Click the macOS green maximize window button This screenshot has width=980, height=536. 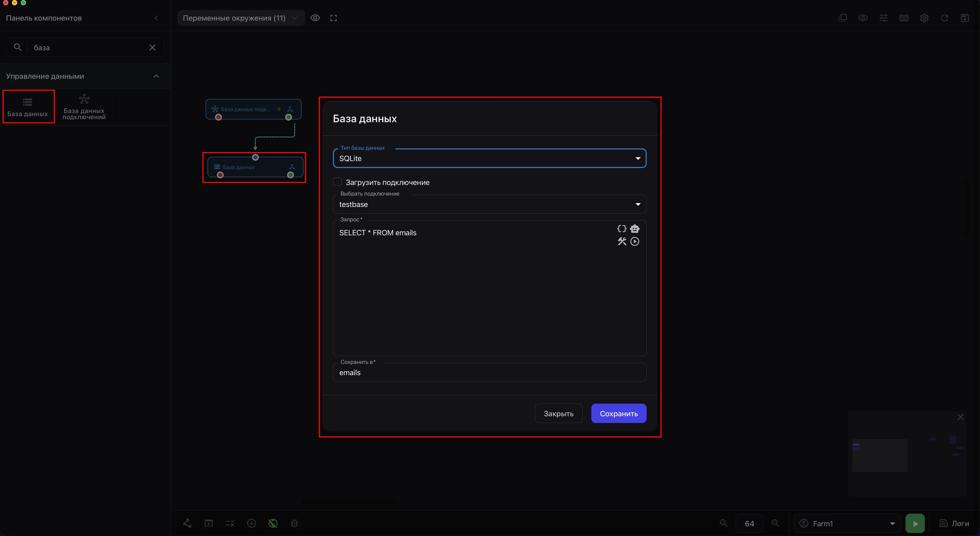point(23,2)
